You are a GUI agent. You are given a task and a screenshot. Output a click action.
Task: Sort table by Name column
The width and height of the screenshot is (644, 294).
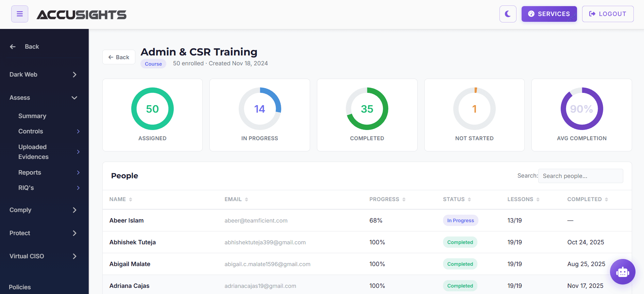(121, 199)
